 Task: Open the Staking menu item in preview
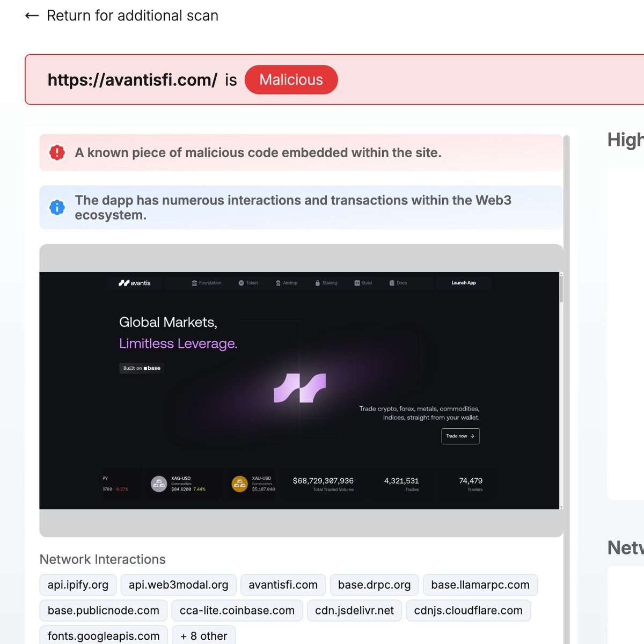point(326,283)
